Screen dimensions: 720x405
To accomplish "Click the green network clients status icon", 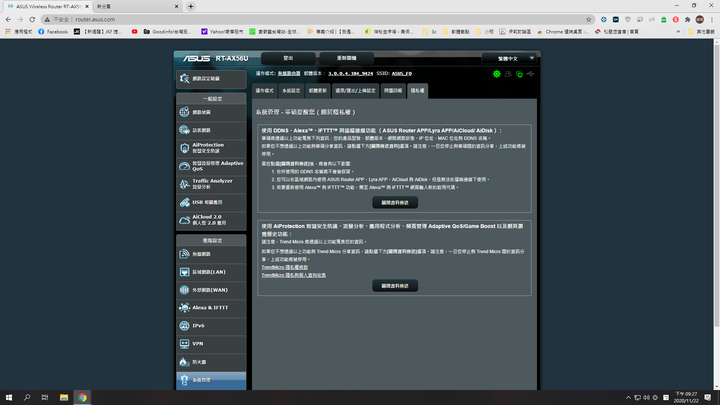I will tap(519, 74).
